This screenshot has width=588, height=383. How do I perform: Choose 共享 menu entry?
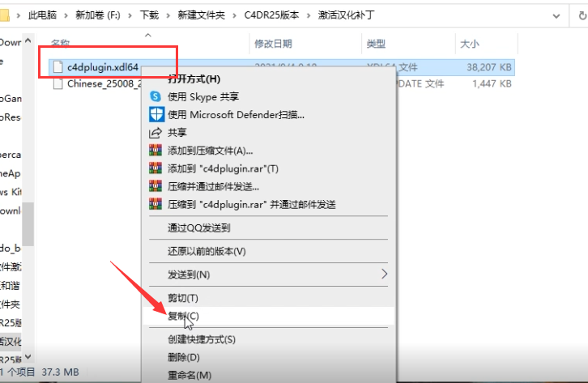pyautogui.click(x=177, y=133)
